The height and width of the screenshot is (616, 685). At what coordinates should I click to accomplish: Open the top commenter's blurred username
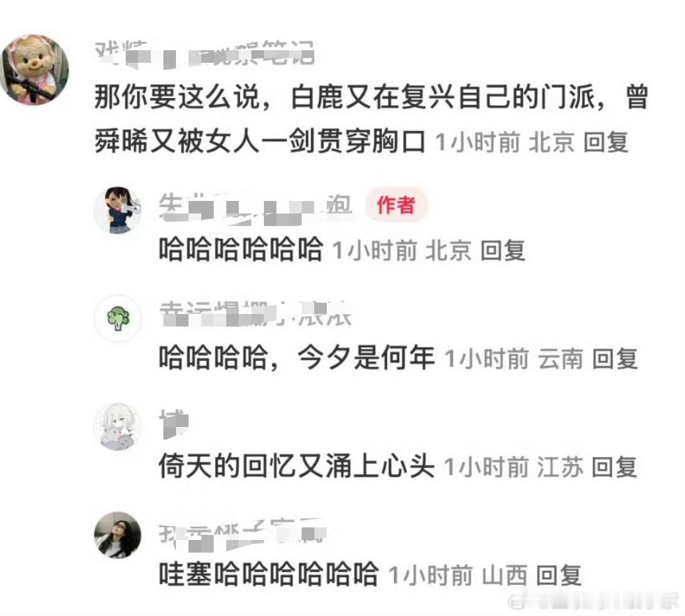click(204, 54)
